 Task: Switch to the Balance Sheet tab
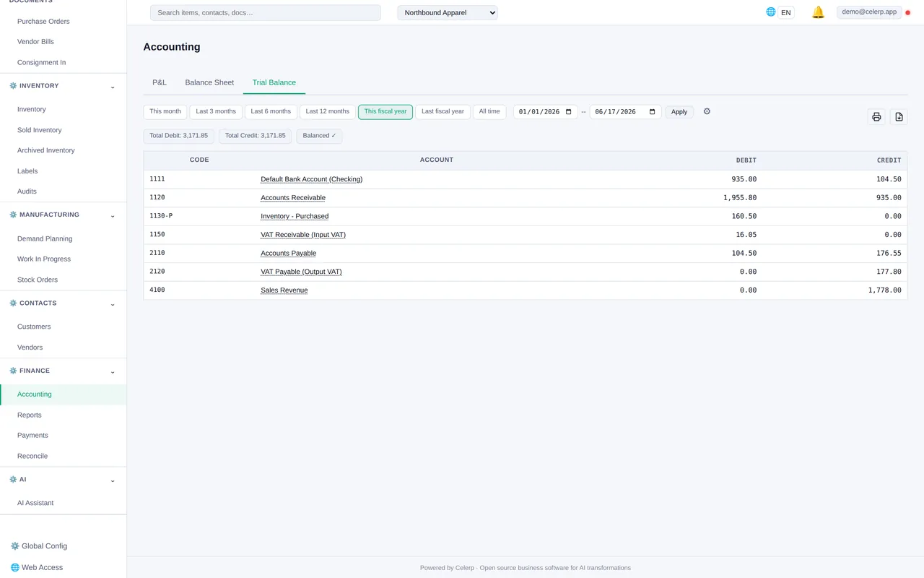209,82
